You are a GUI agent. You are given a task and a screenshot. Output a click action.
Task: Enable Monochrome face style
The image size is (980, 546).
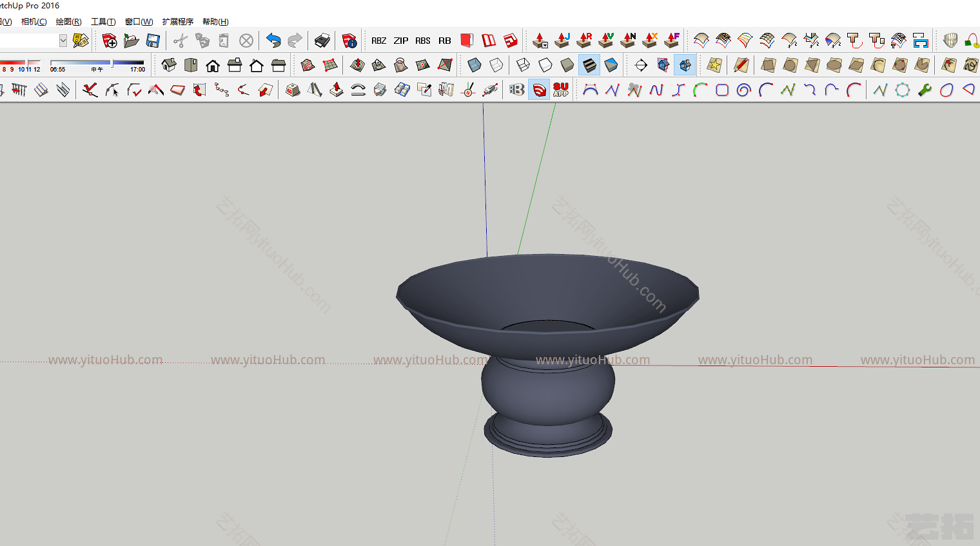[611, 65]
